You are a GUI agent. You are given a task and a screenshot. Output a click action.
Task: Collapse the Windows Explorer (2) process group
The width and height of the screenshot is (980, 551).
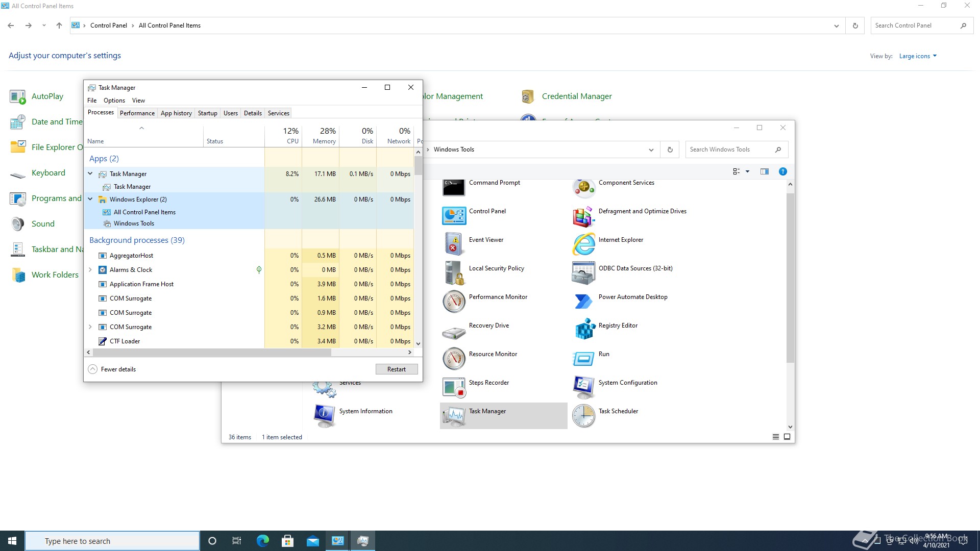90,199
